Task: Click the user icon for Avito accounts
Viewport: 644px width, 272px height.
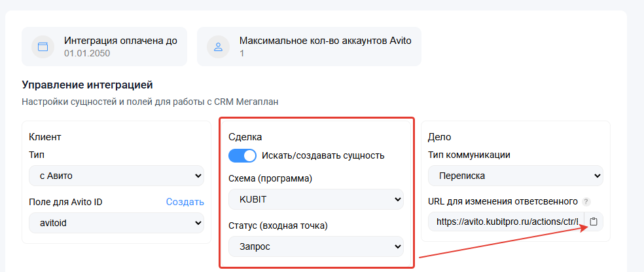Action: 219,47
